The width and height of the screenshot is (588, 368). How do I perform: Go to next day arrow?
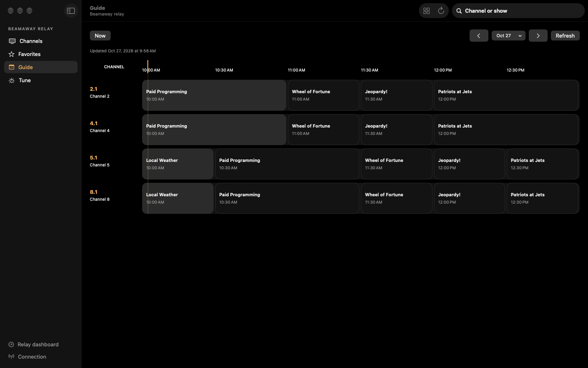(x=538, y=36)
